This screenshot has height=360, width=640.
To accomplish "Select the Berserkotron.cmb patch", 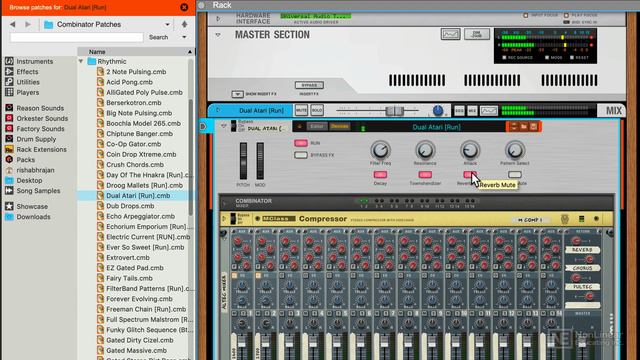I will point(133,102).
